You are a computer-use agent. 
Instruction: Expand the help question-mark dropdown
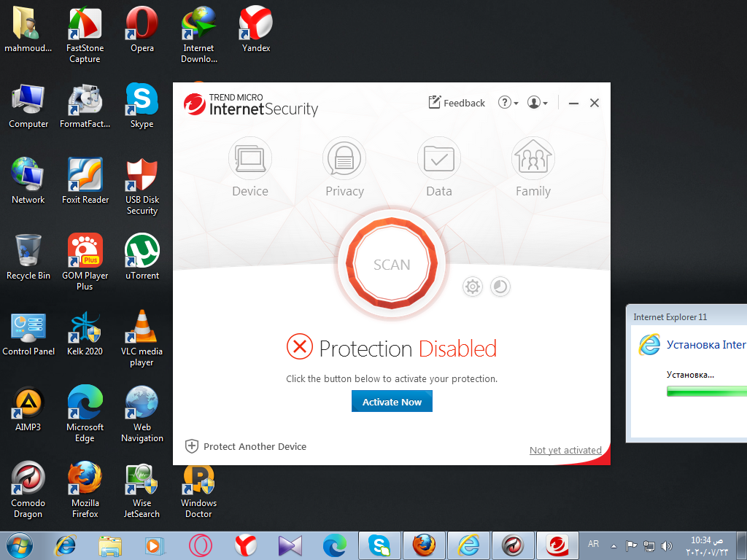point(508,102)
